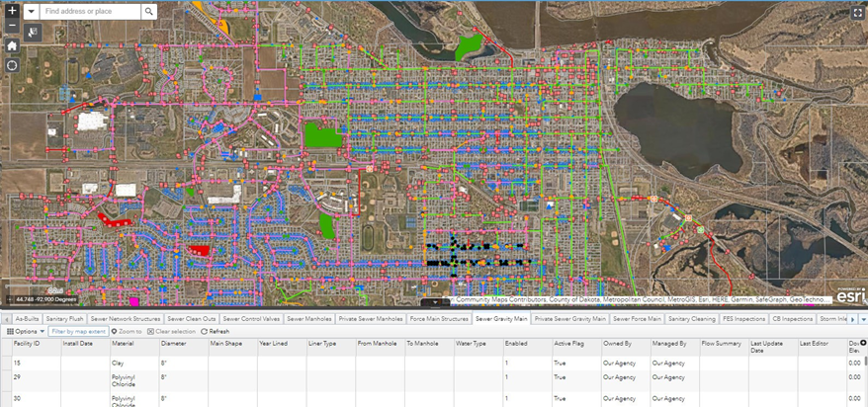This screenshot has width=868, height=407.
Task: Open the measurement or swipe tool beside the zoom controls
Action: point(34,31)
